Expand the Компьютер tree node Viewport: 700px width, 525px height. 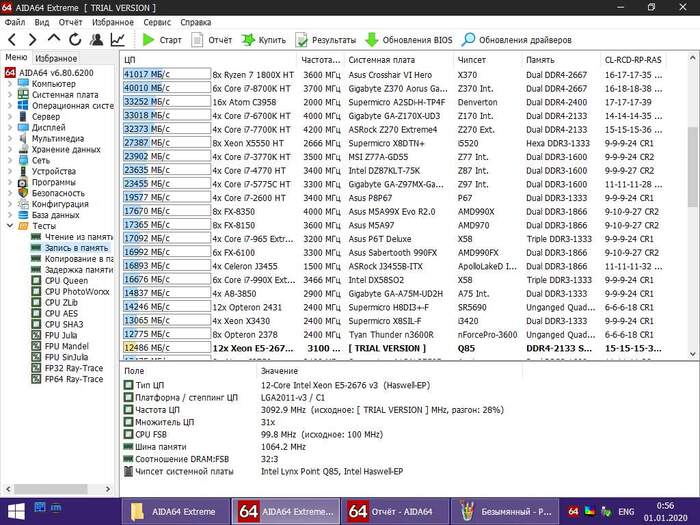[x=9, y=84]
